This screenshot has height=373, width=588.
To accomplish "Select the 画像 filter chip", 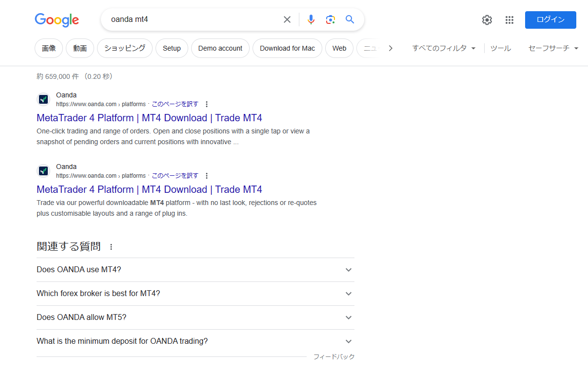I will (x=49, y=48).
